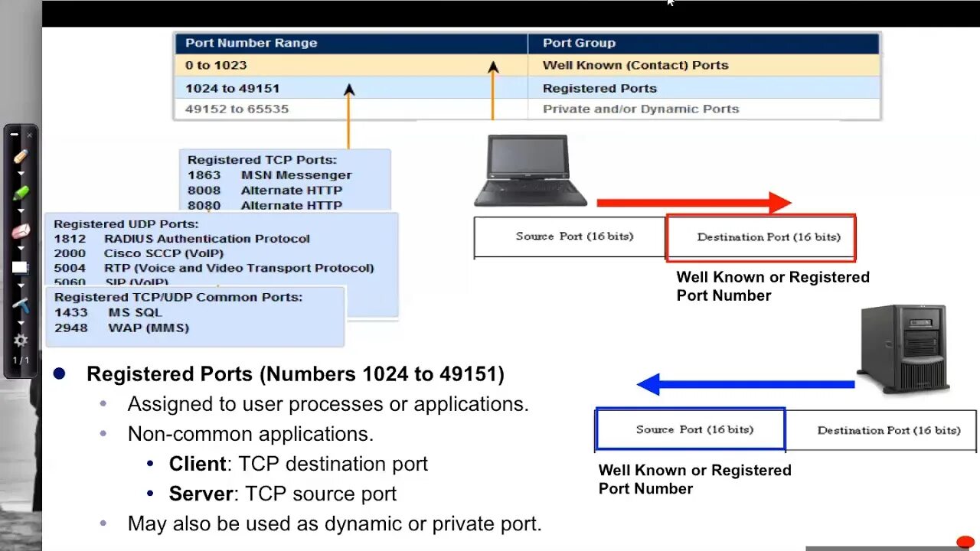Click "Registered TCP/UDP Common Ports:" heading

click(178, 297)
